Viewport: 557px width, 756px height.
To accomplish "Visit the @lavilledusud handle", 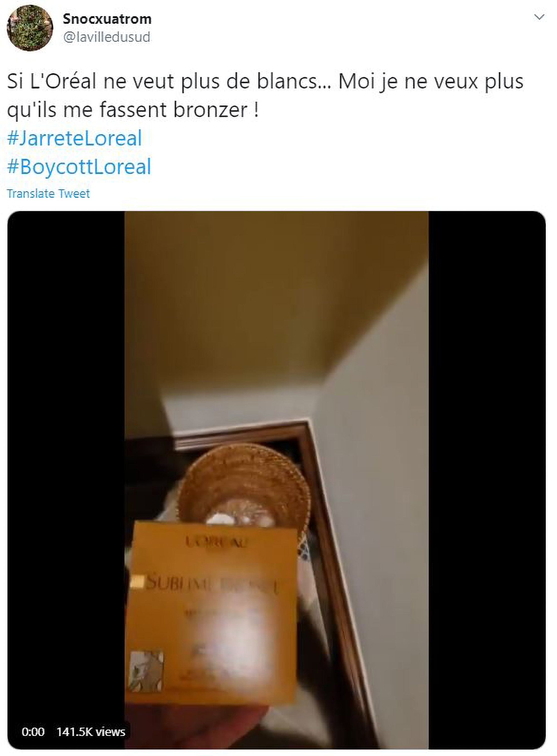I will (107, 37).
